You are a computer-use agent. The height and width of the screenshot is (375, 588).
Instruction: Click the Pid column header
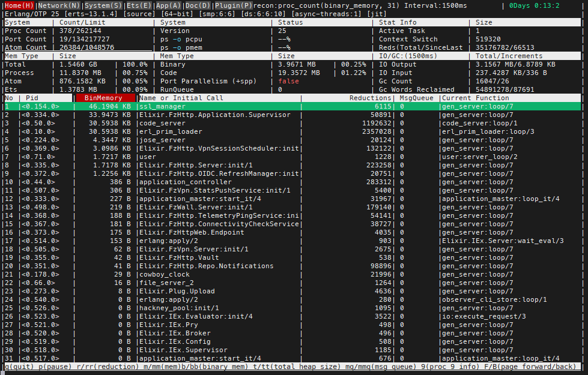pos(31,97)
